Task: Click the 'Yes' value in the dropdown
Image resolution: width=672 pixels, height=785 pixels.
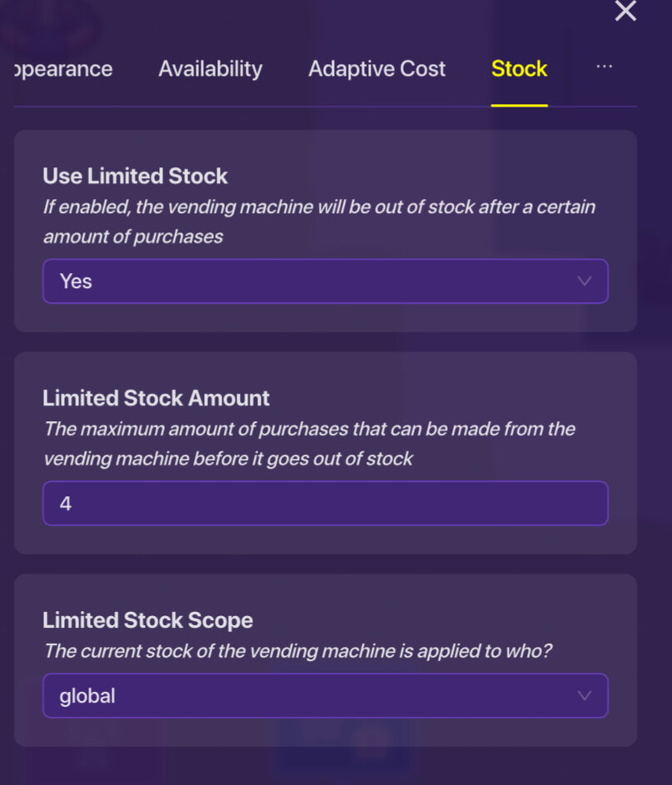Action: [x=76, y=281]
